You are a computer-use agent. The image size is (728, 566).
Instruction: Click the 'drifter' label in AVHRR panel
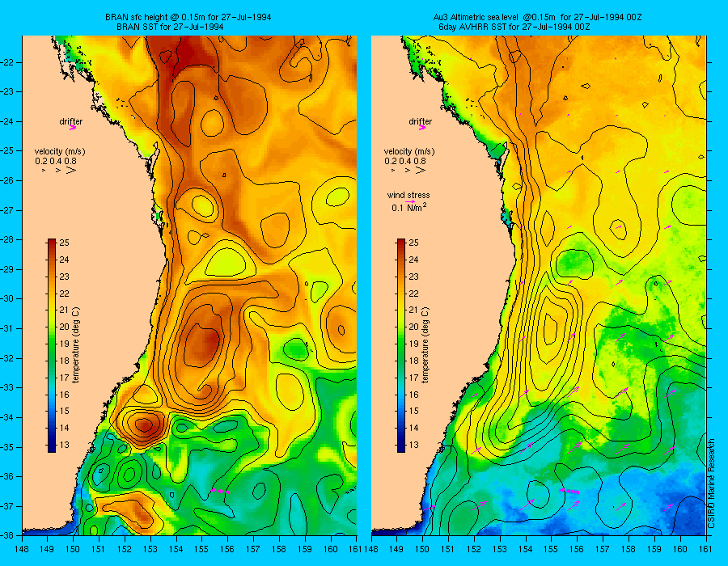(x=421, y=121)
